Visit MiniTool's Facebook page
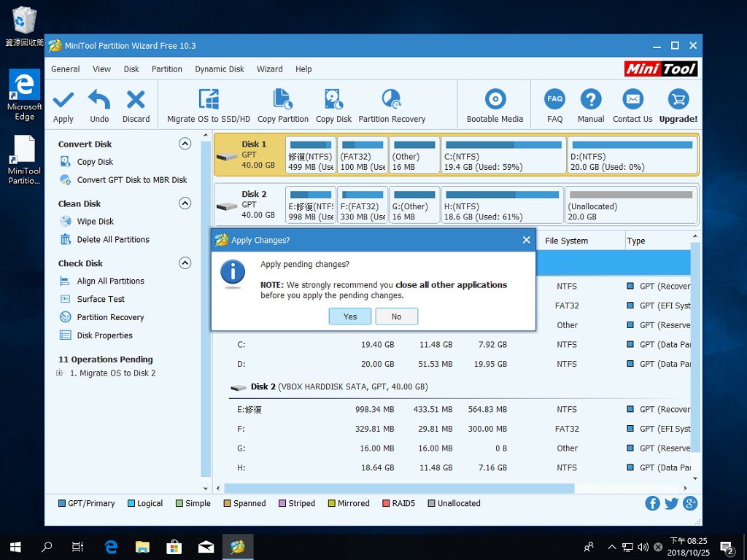This screenshot has height=560, width=747. click(x=652, y=503)
